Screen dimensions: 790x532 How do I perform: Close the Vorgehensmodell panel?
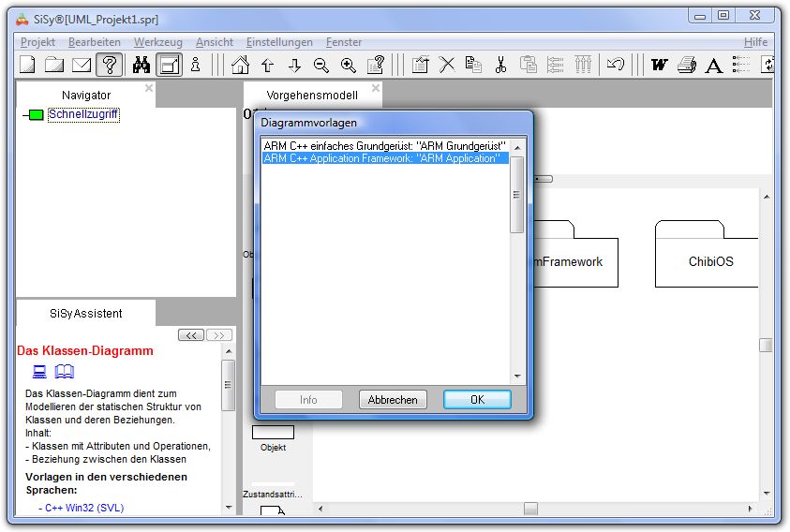tap(376, 88)
